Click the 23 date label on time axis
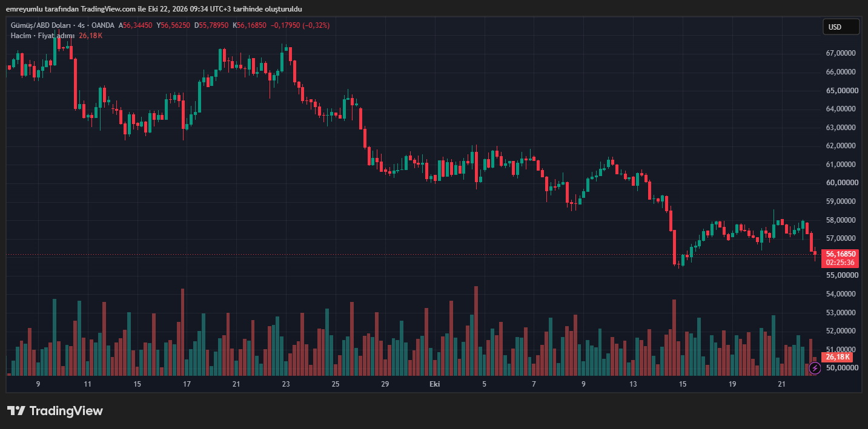This screenshot has width=868, height=429. coord(286,384)
